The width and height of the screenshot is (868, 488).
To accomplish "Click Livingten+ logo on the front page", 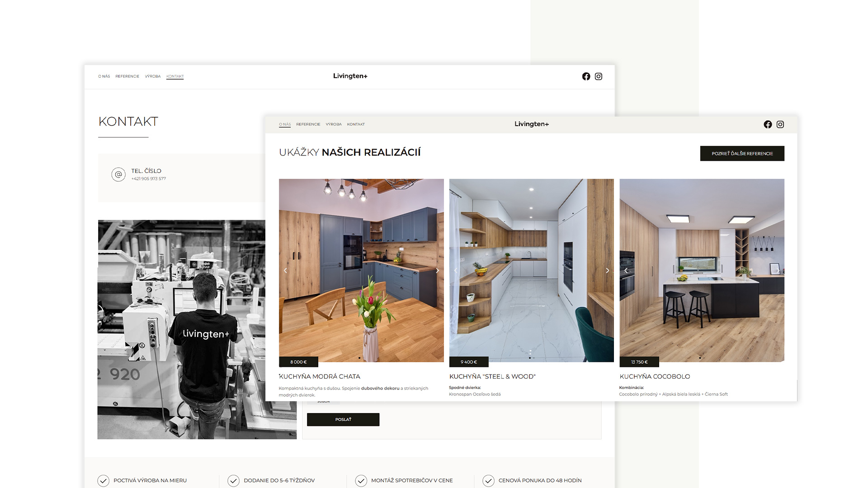I will pos(532,124).
